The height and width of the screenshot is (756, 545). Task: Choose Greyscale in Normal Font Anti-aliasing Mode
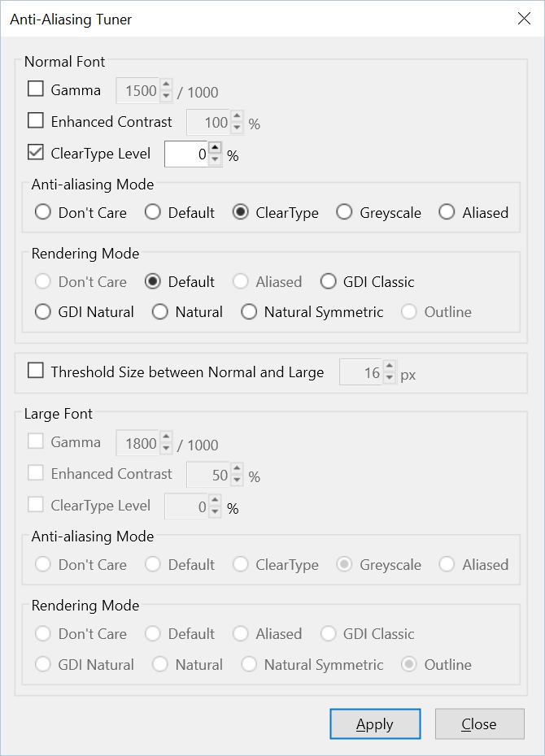[345, 212]
